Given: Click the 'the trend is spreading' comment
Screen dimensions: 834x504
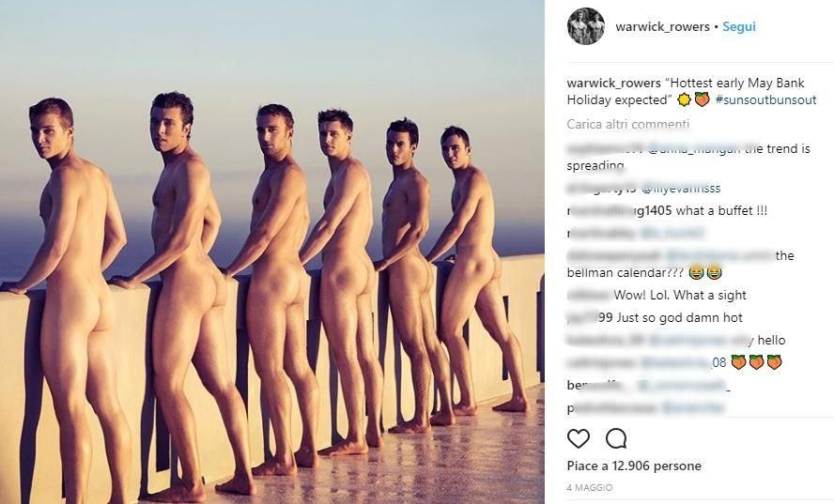Looking at the screenshot, I should point(688,157).
